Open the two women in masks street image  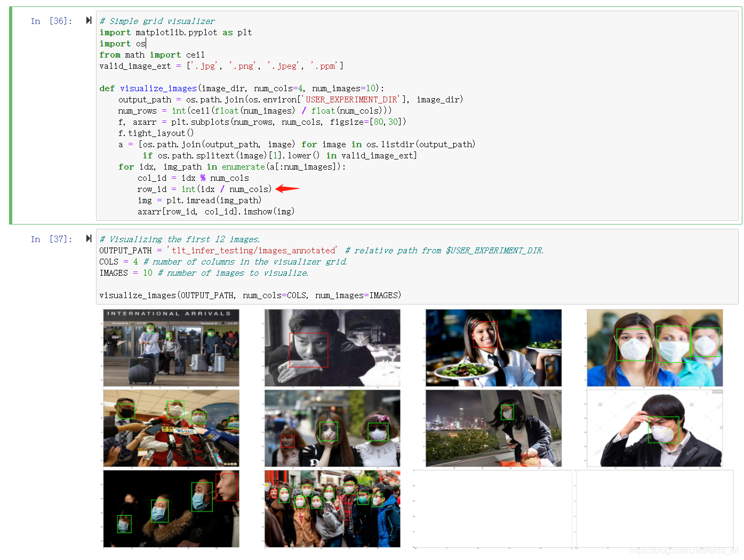[x=332, y=428]
